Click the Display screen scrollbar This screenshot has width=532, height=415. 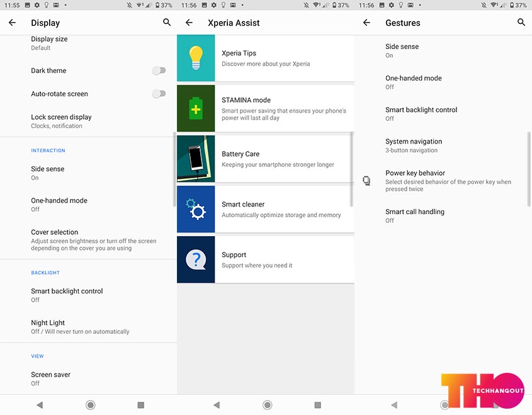click(174, 169)
